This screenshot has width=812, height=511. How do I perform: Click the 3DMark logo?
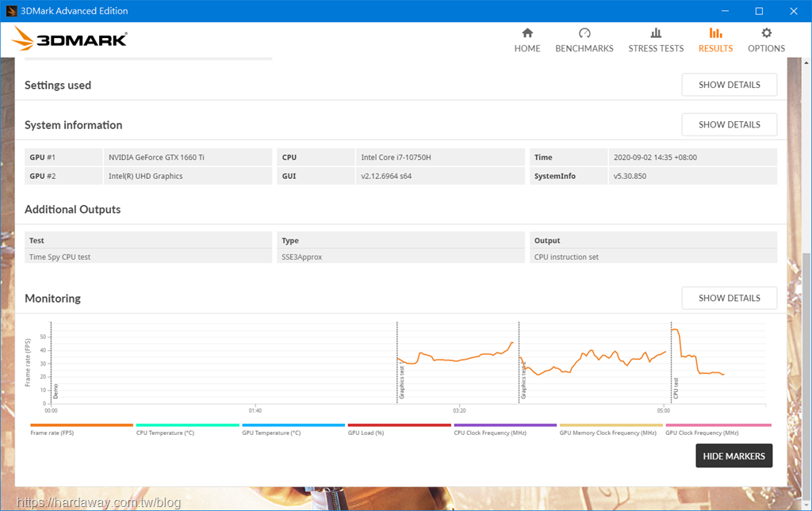tap(69, 38)
